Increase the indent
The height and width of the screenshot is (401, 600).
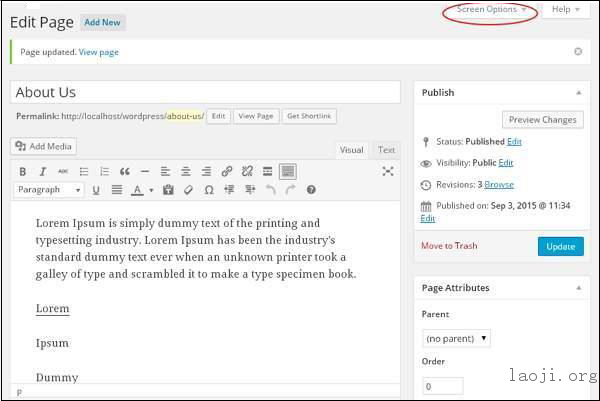pos(250,189)
